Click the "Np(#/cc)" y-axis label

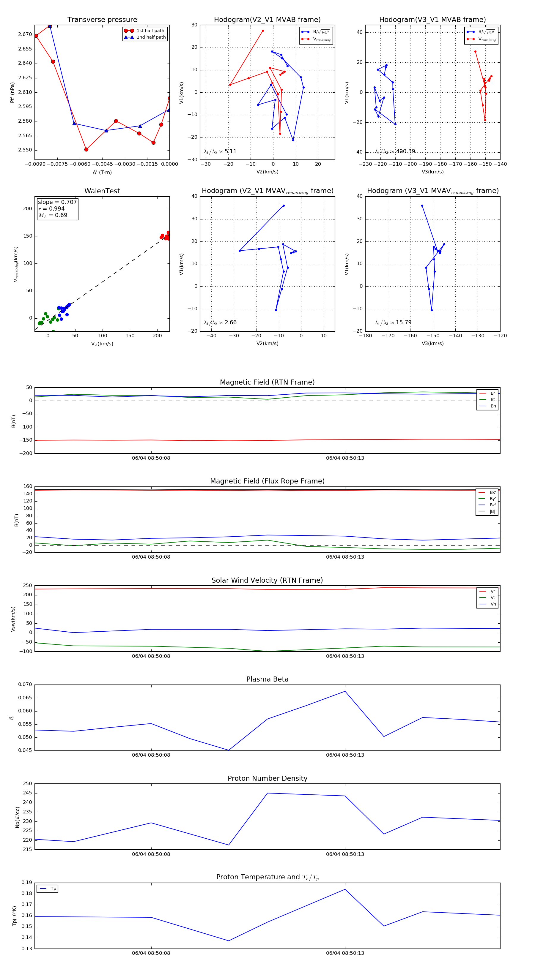(x=18, y=818)
